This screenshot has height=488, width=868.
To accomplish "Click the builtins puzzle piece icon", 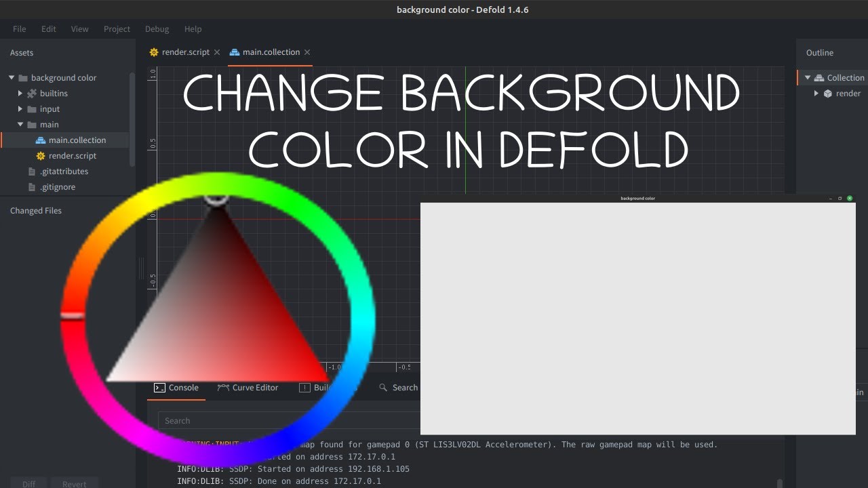I will [32, 94].
